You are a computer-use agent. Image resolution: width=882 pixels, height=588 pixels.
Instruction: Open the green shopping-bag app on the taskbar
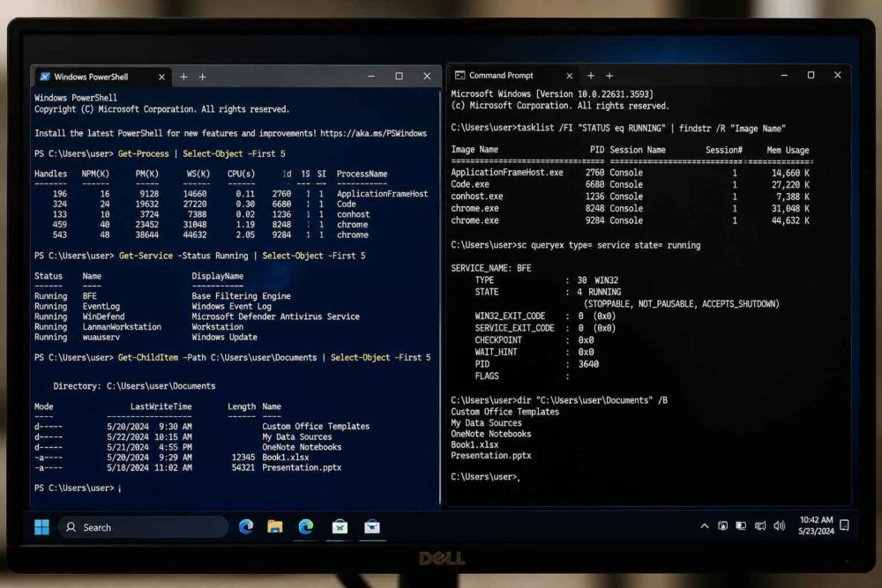(x=340, y=526)
